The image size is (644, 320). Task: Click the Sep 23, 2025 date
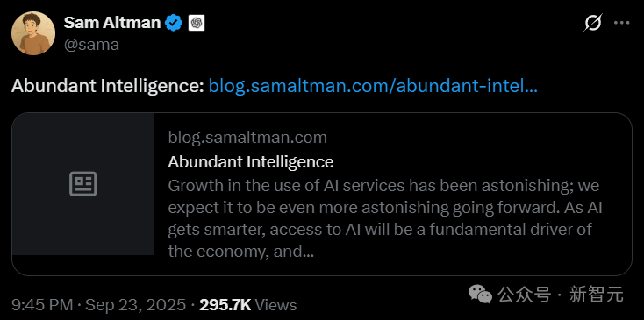(x=135, y=305)
